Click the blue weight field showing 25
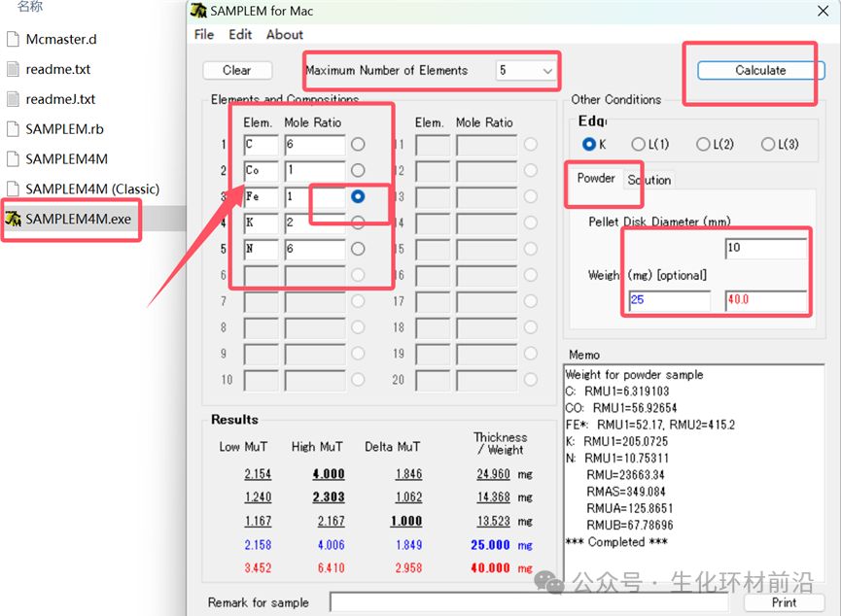The image size is (841, 616). pyautogui.click(x=669, y=300)
